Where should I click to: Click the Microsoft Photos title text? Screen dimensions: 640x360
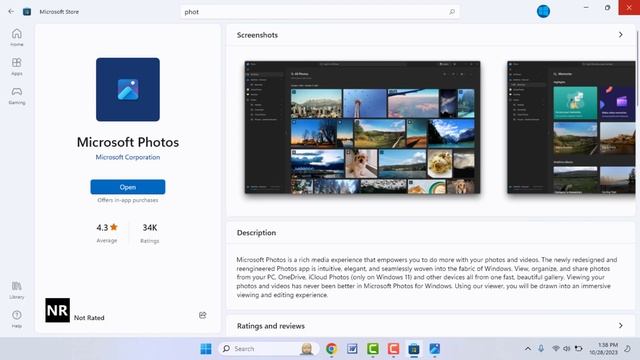click(x=128, y=142)
